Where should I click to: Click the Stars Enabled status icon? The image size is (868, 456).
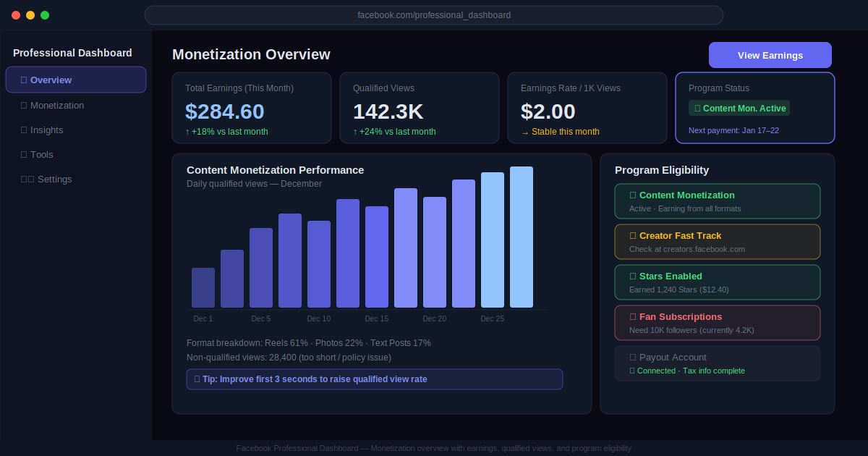[633, 276]
